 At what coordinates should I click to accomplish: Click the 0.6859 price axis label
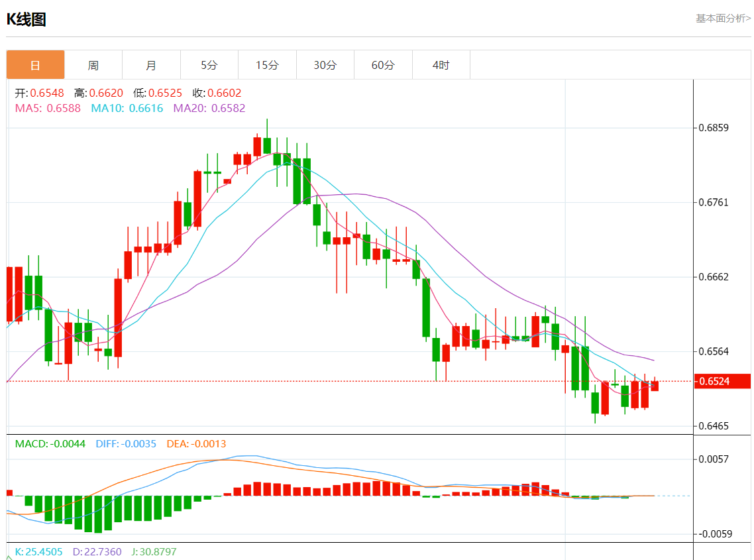[x=714, y=127]
